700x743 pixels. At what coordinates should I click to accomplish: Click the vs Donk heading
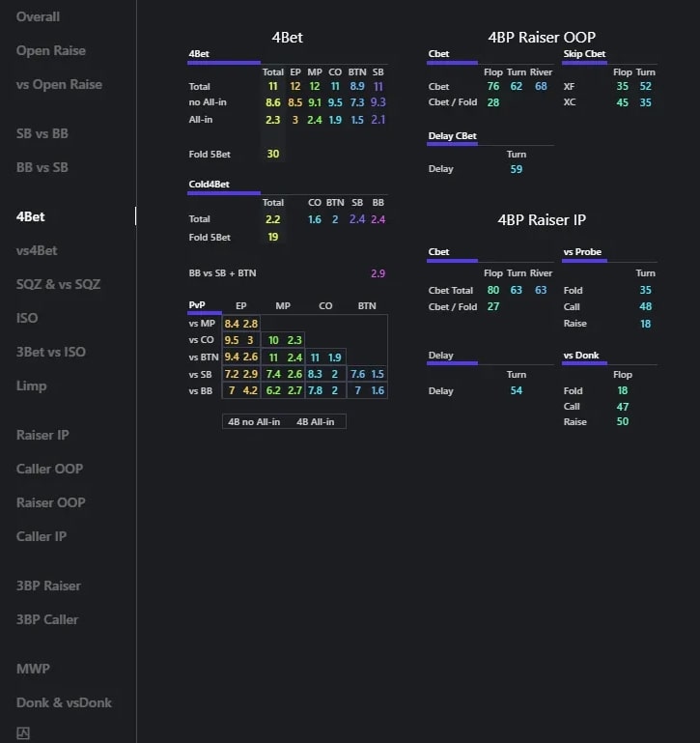581,356
